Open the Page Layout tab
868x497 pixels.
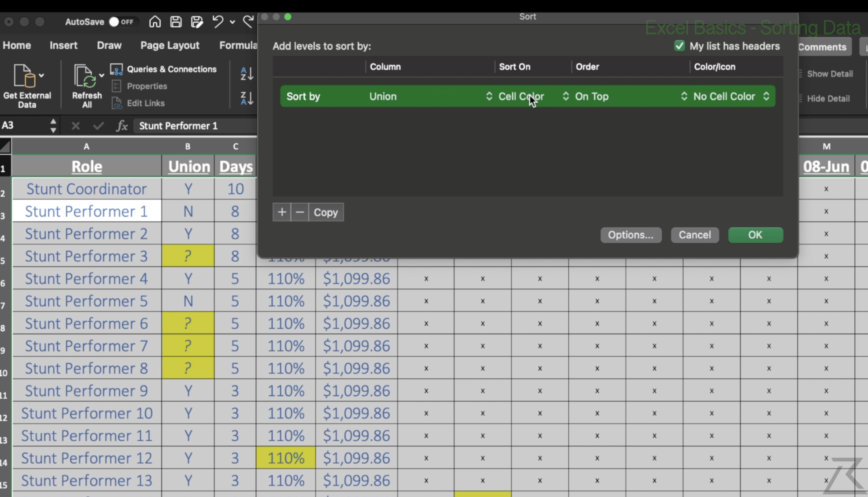[x=170, y=45]
